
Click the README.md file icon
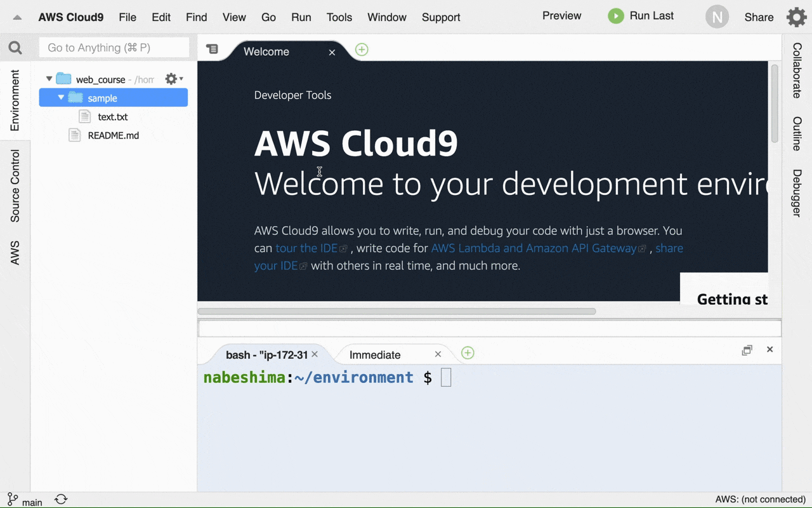(75, 135)
